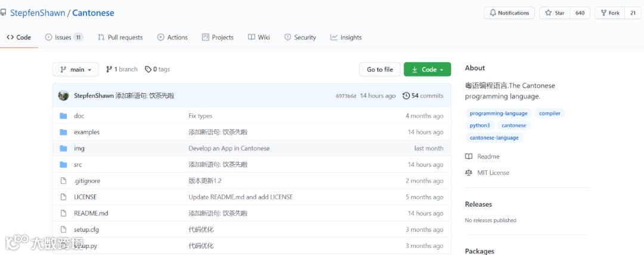Click the examples folder icon
Screen dimensions: 644x255
pos(63,132)
